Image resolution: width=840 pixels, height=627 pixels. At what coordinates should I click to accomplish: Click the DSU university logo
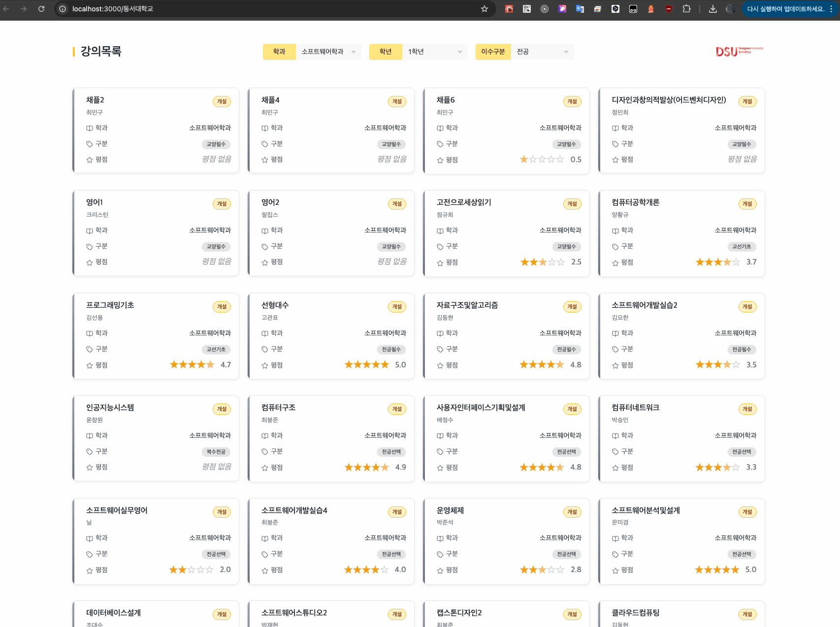pyautogui.click(x=739, y=51)
